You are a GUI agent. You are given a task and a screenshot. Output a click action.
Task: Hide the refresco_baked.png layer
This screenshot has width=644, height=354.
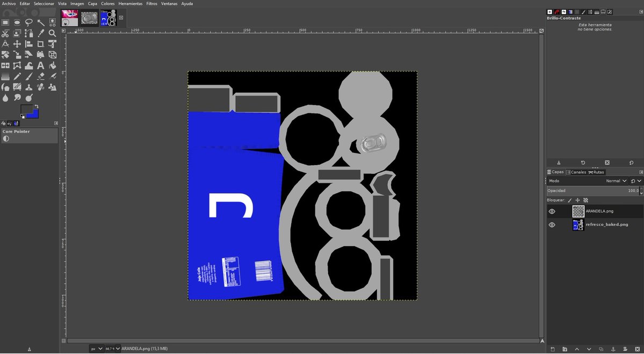click(x=552, y=225)
